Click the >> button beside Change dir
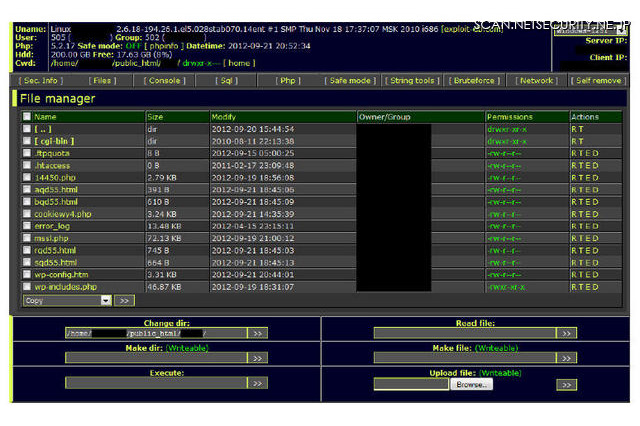The height and width of the screenshot is (426, 640). (x=258, y=333)
